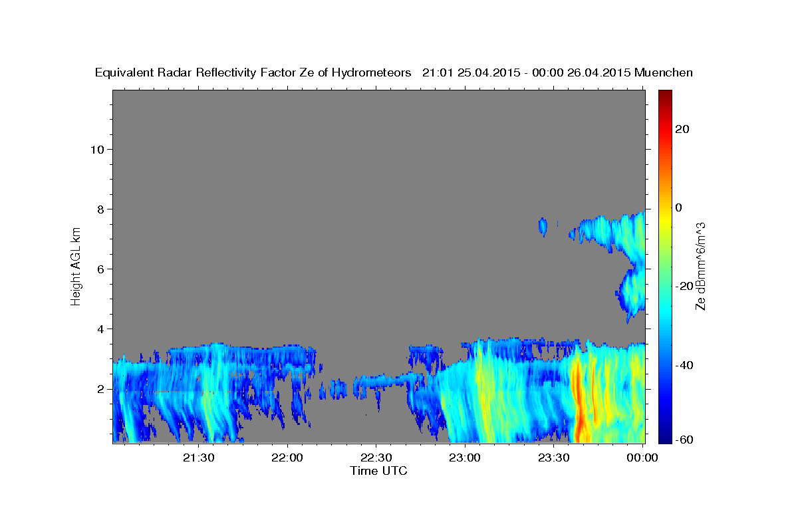
Task: Click the colorbar label '-20'
Action: pyautogui.click(x=683, y=286)
